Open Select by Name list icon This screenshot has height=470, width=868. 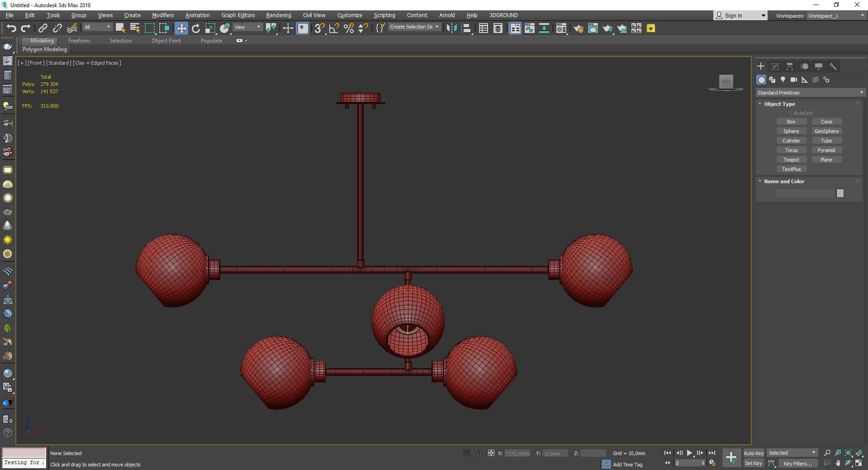pyautogui.click(x=135, y=28)
